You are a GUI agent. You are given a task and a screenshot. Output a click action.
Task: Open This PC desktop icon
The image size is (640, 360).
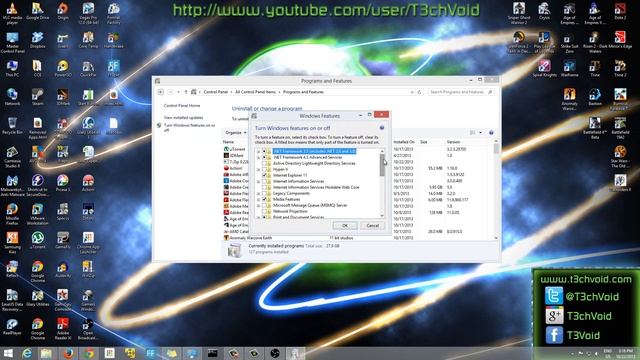point(12,69)
